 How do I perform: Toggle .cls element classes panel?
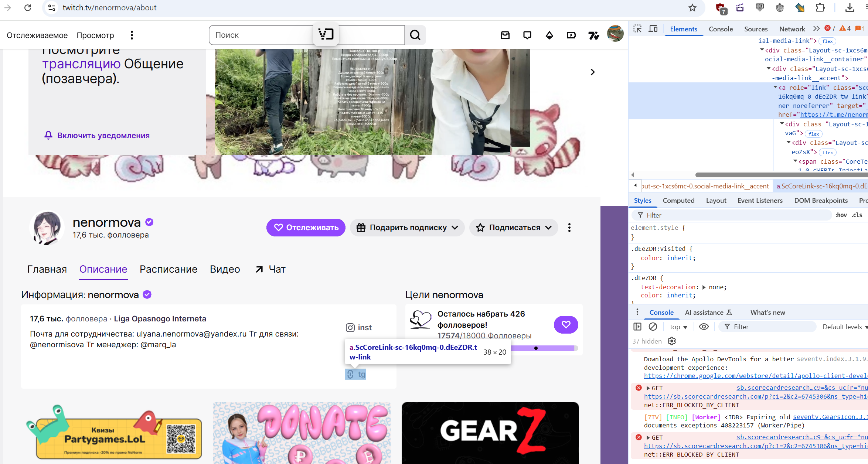click(857, 215)
